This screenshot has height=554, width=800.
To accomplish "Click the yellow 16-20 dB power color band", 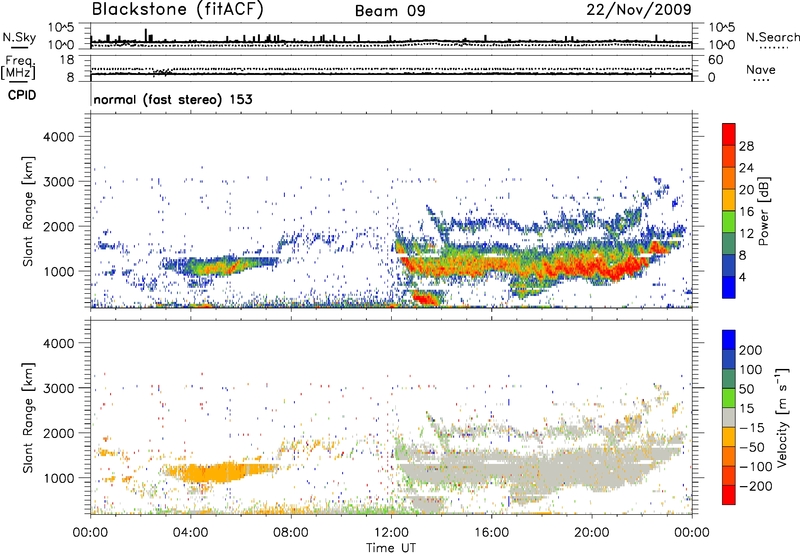I will (729, 200).
